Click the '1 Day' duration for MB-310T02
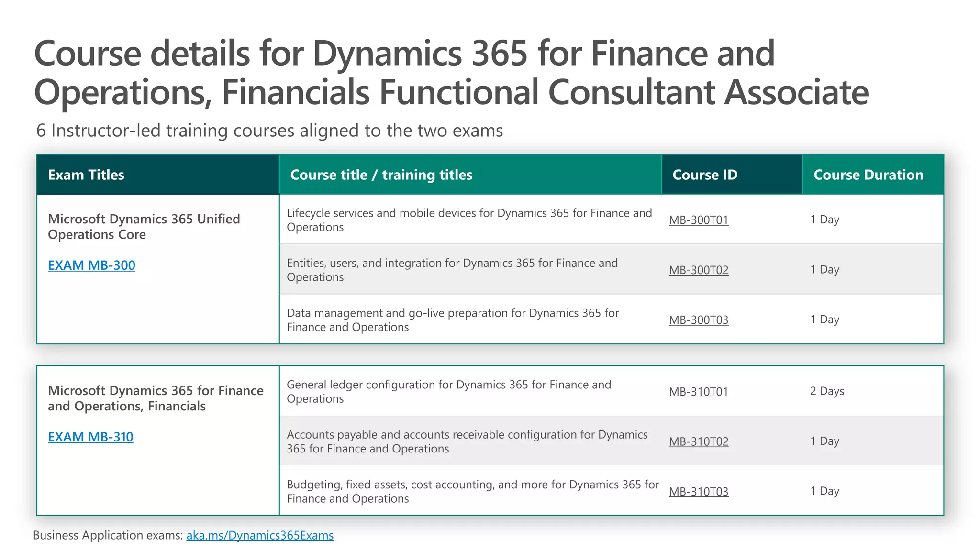The image size is (980, 551). pos(824,441)
